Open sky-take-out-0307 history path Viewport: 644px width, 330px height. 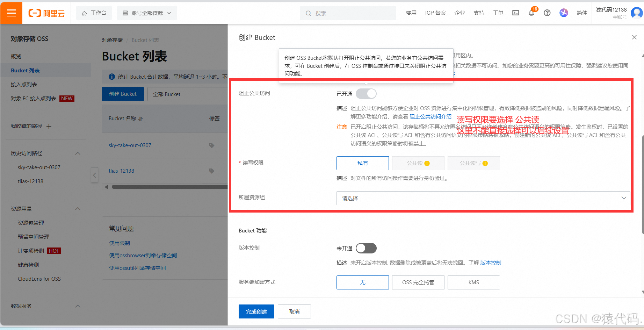tap(39, 167)
